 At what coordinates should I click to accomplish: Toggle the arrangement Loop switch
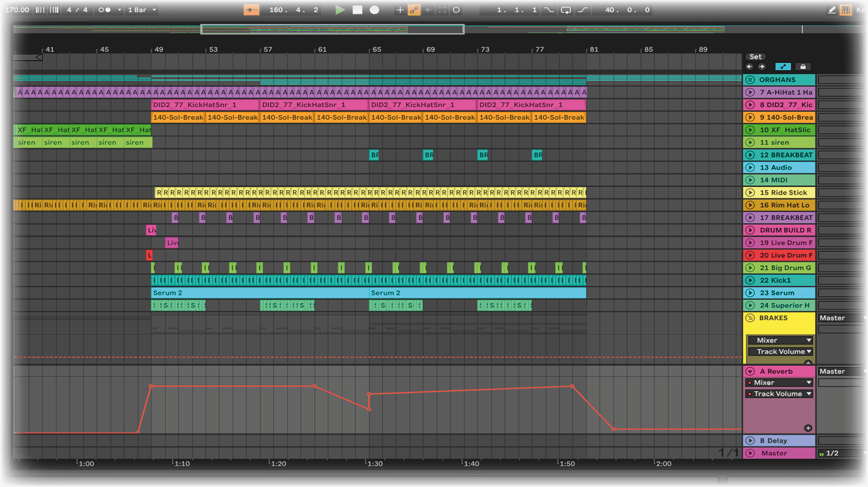coord(566,10)
